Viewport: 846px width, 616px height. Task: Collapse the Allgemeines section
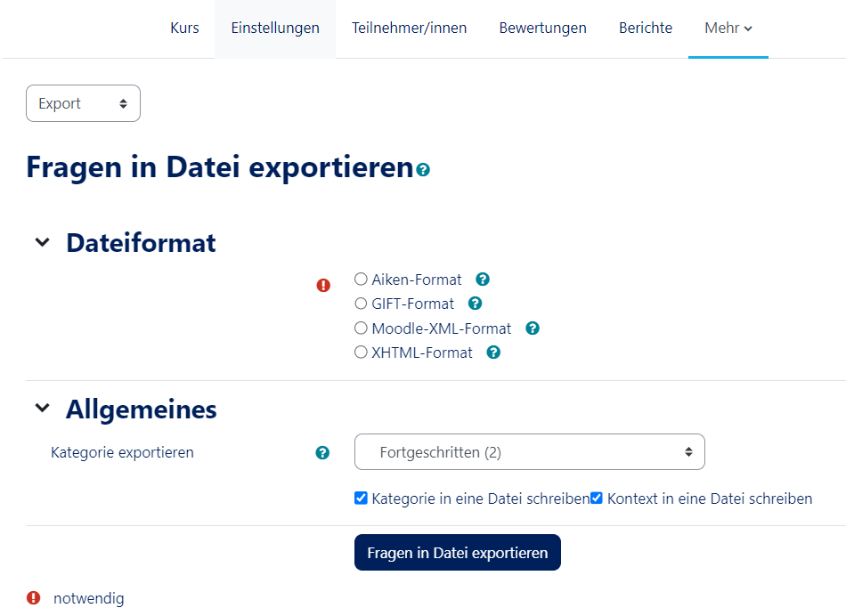click(x=42, y=409)
